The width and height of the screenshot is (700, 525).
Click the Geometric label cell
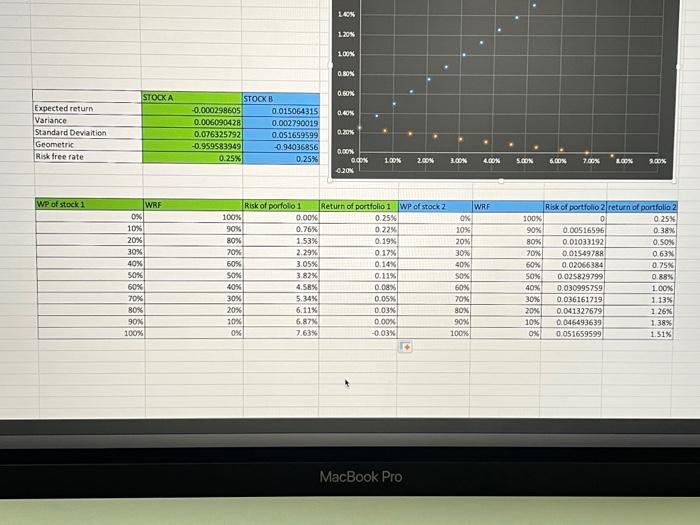[87, 145]
